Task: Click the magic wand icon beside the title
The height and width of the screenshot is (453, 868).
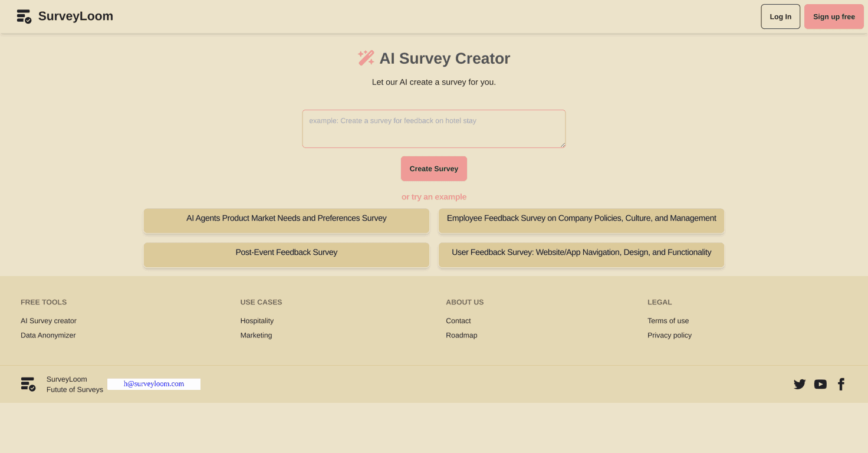Action: coord(366,57)
